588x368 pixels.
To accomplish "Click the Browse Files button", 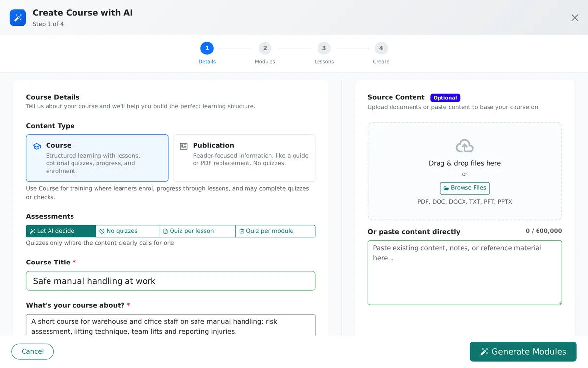I will point(465,188).
